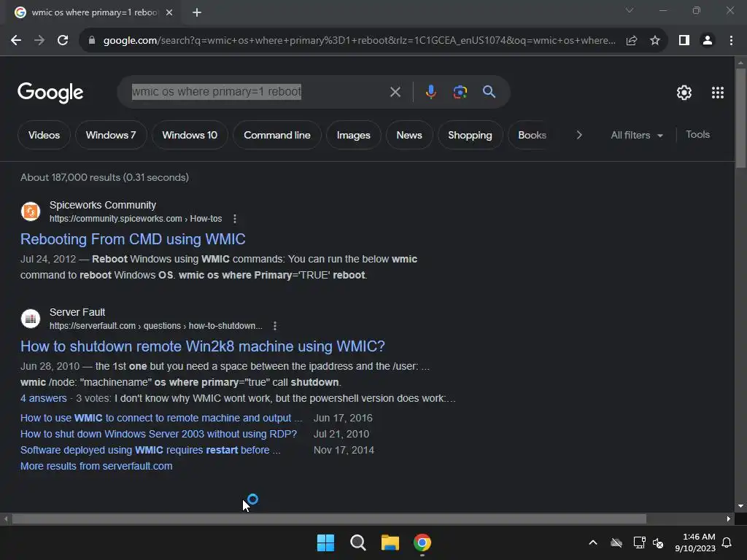The image size is (747, 560).
Task: Open Google quick settings gear
Action: click(x=684, y=93)
